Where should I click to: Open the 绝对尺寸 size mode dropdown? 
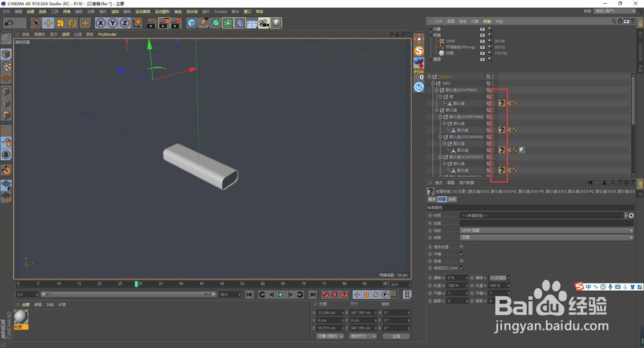(x=363, y=336)
